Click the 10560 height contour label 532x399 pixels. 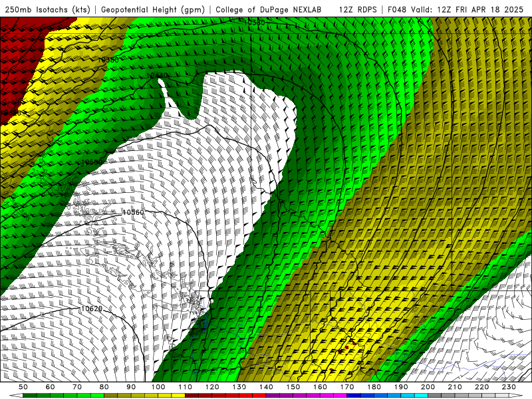coord(133,212)
